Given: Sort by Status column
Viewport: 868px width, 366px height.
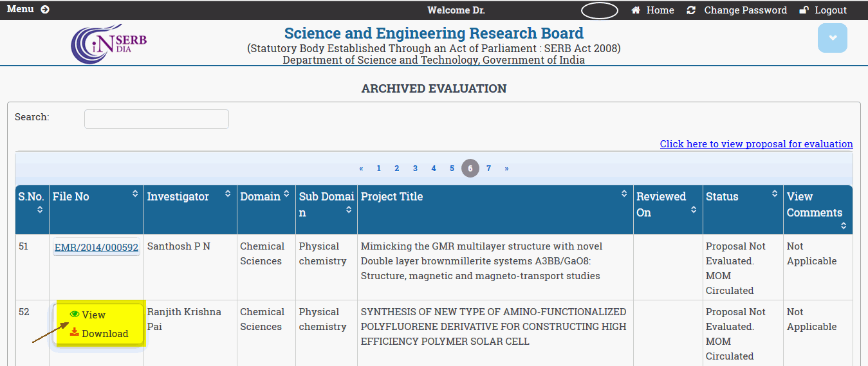Looking at the screenshot, I should click(x=775, y=194).
